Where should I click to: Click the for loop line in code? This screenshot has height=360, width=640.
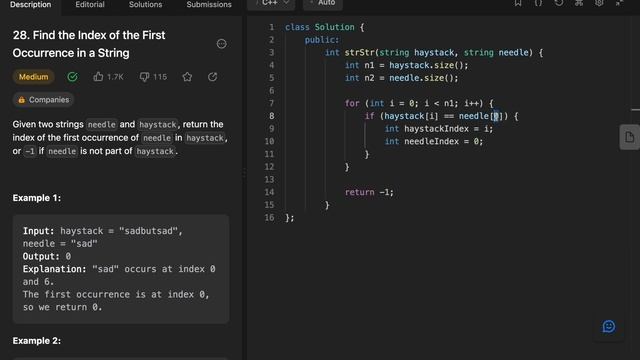419,103
